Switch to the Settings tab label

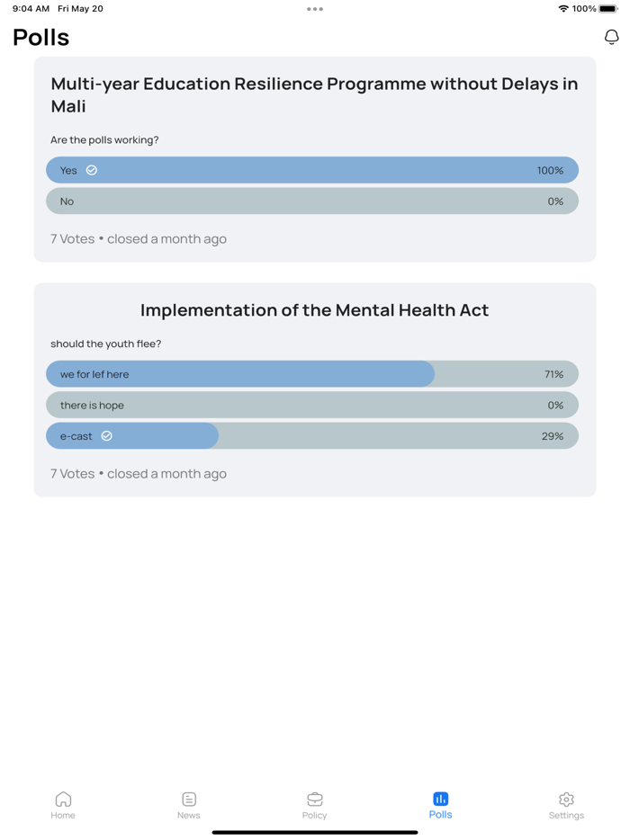pyautogui.click(x=566, y=816)
